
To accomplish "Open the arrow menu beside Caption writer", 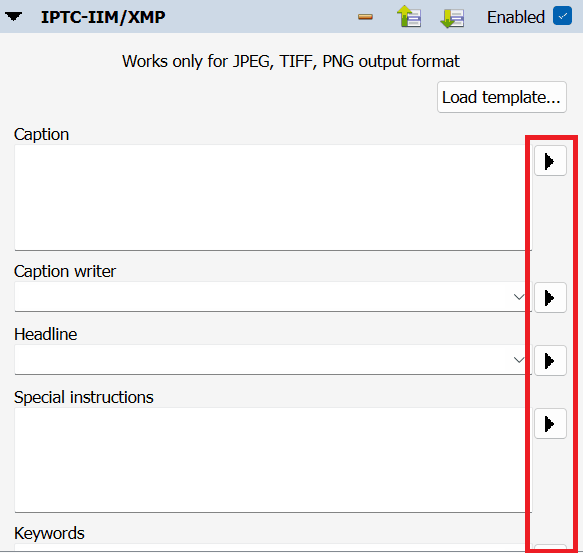I will (550, 298).
